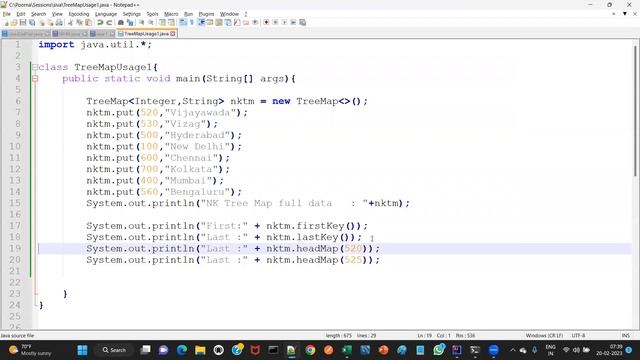This screenshot has height=360, width=640.
Task: Click the Save Recorded Macro icon
Action: click(302, 22)
